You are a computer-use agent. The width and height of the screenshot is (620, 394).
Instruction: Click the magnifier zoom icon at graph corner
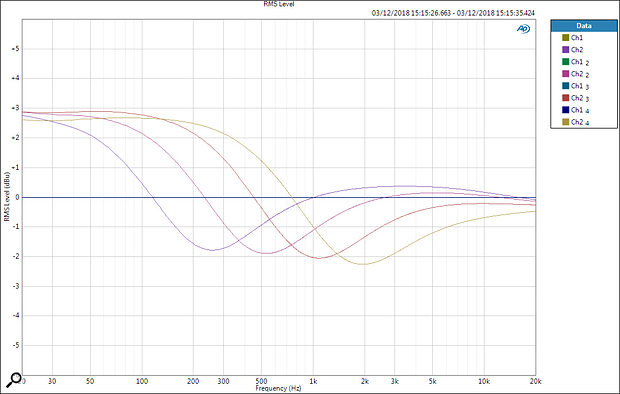(14, 380)
